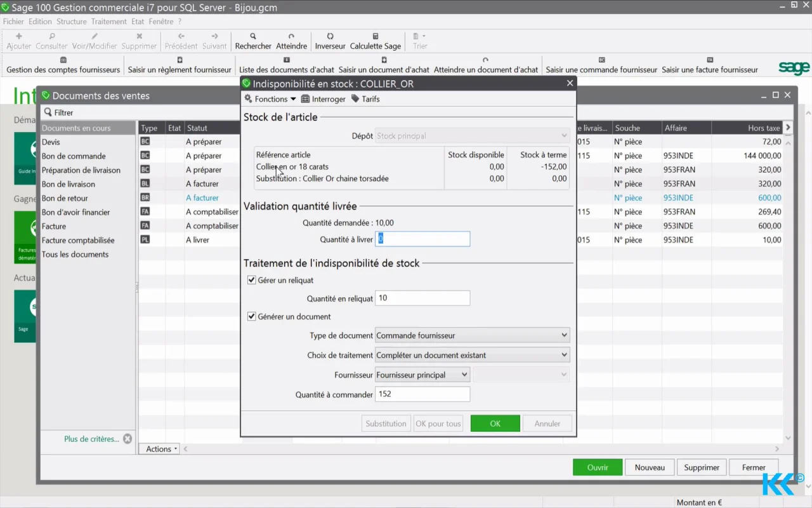Click Nouveau in Documents des ventes
The height and width of the screenshot is (508, 812).
(x=650, y=467)
